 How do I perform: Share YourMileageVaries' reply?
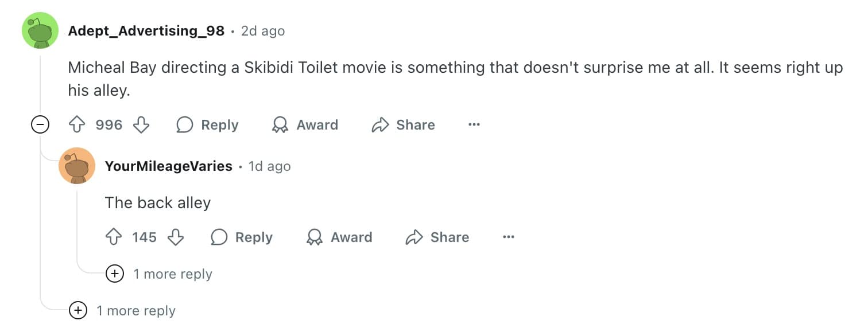click(x=437, y=237)
